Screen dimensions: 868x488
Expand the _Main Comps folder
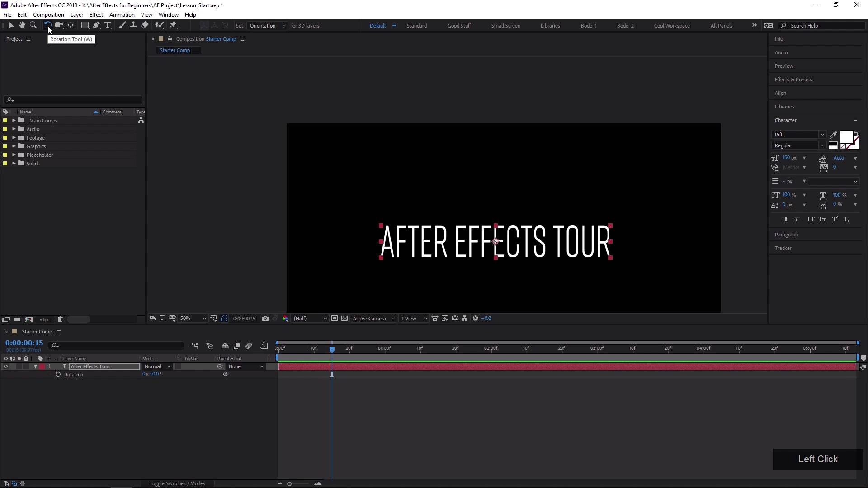[13, 120]
